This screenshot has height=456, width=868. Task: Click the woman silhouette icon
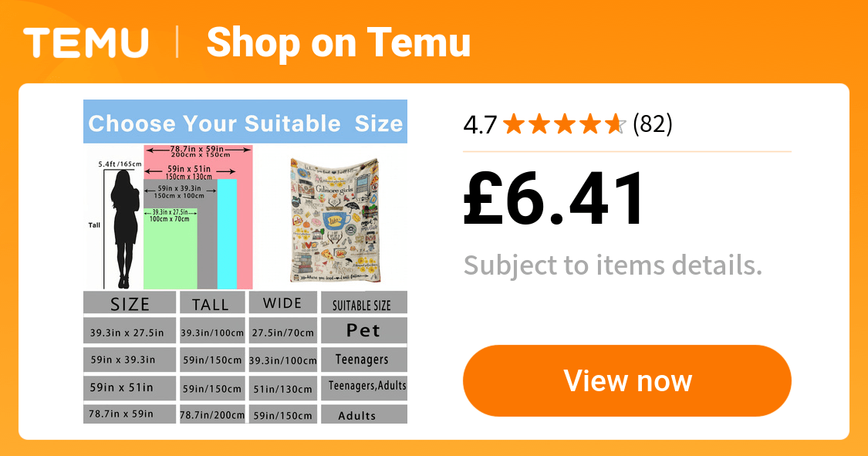[124, 228]
